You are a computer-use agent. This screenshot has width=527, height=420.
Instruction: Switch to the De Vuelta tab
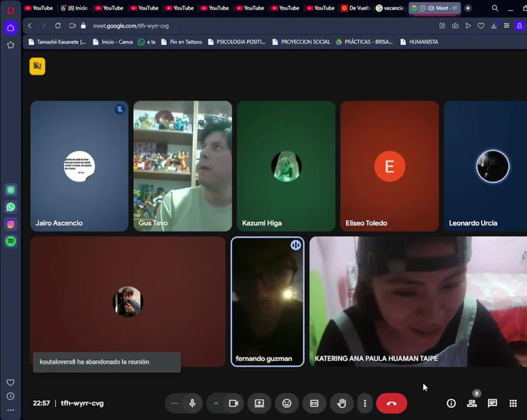coord(355,8)
